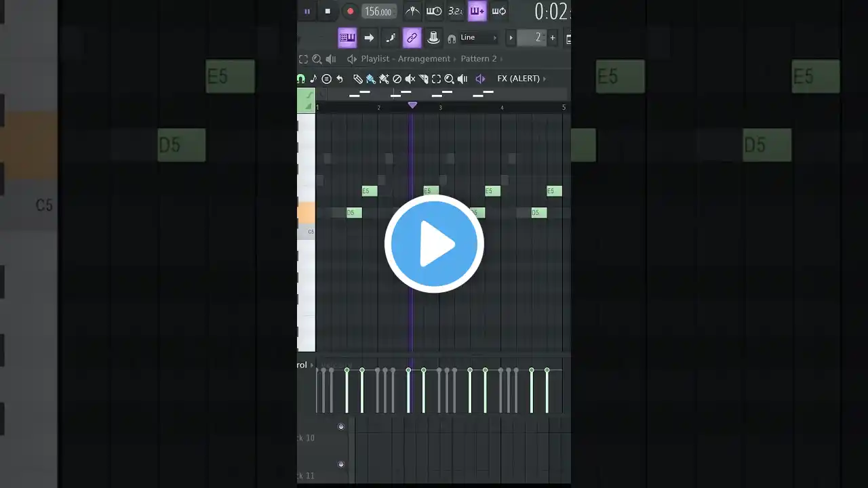Click bar number 4 in the ruler
Image resolution: width=868 pixels, height=488 pixels.
coord(502,108)
